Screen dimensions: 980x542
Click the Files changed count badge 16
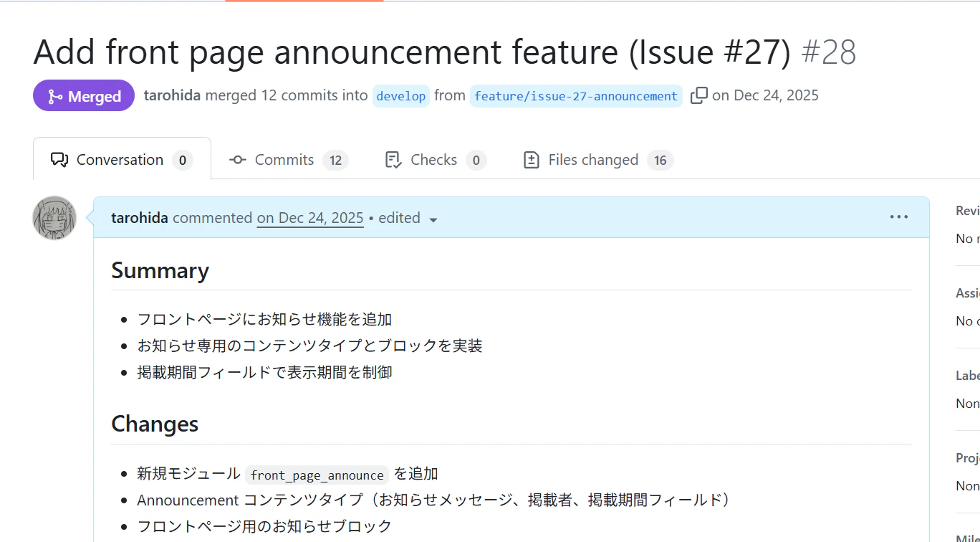[x=660, y=159]
